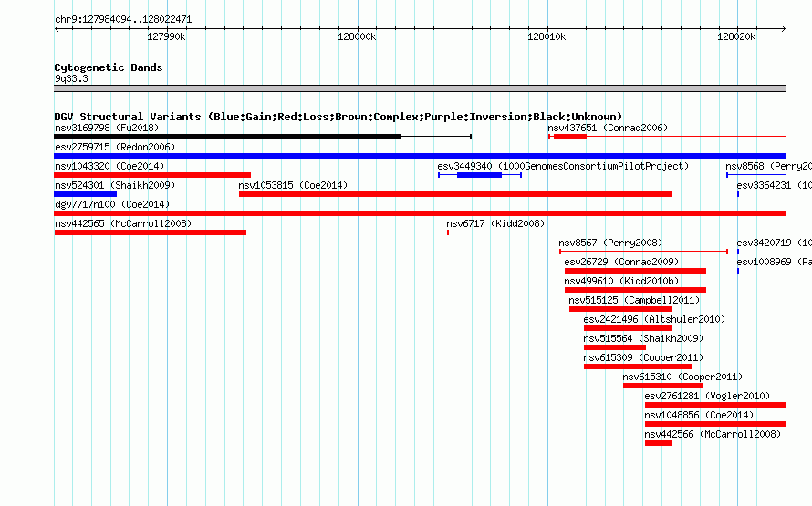Click esv2761281 (Vogler2010) label
Image resolution: width=812 pixels, height=506 pixels.
point(707,396)
